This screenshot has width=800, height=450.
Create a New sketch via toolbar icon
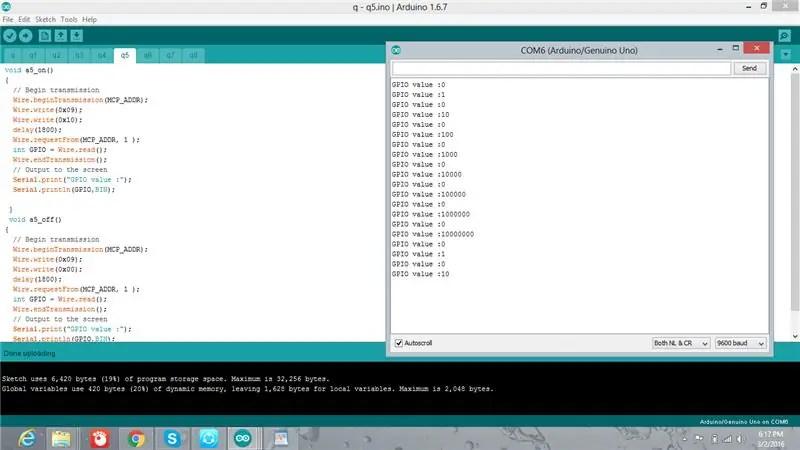pyautogui.click(x=45, y=36)
